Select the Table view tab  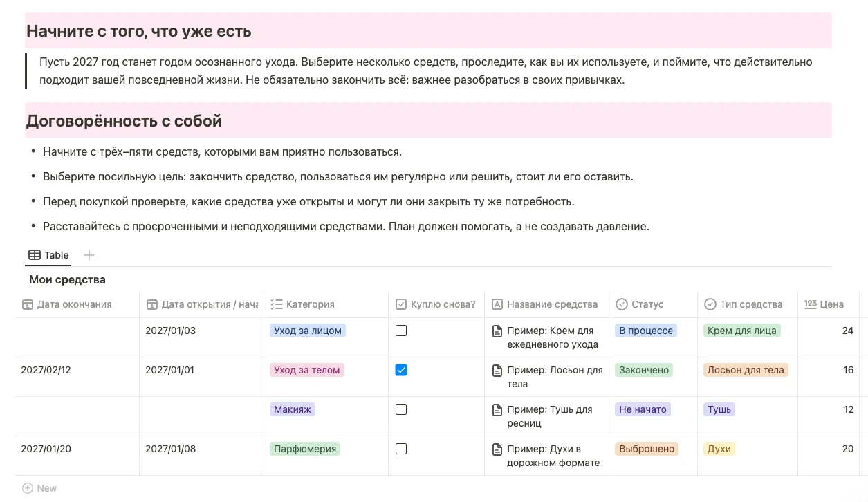click(x=48, y=255)
